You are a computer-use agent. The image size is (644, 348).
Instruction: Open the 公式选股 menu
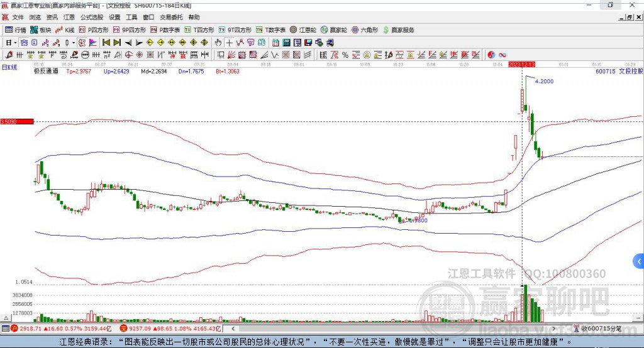click(91, 18)
